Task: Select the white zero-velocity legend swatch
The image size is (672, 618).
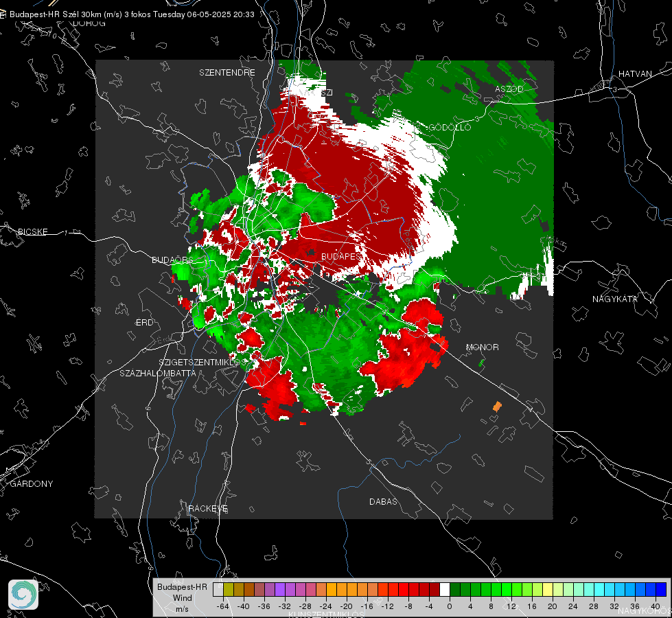Action: (445, 589)
